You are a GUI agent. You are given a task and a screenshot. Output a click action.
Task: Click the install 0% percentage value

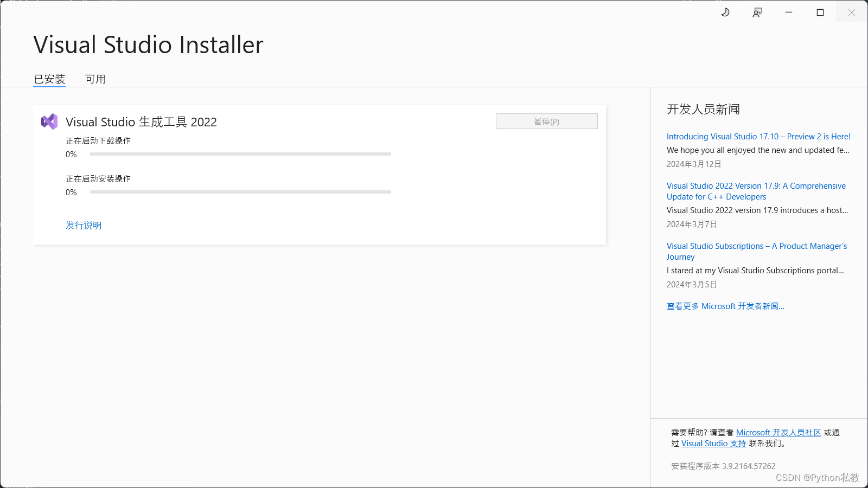click(71, 192)
